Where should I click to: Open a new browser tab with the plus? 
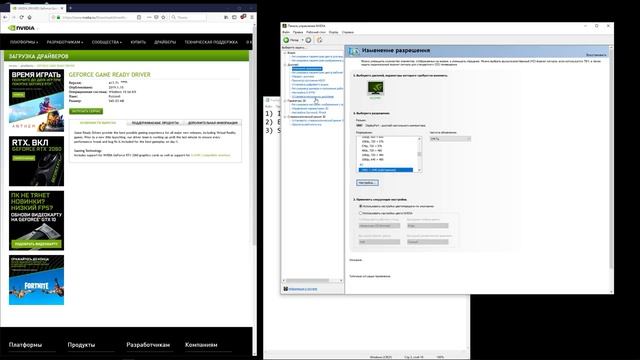click(70, 8)
